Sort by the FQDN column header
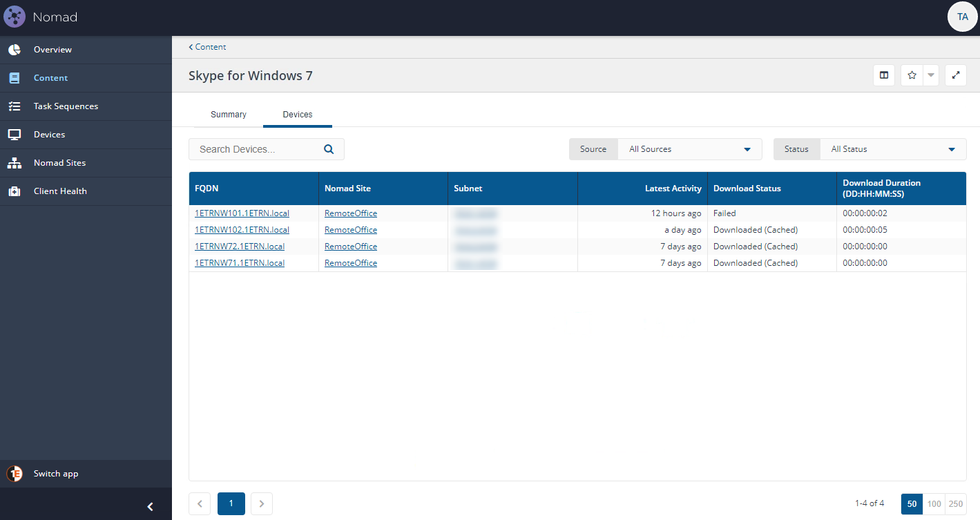 click(x=253, y=189)
